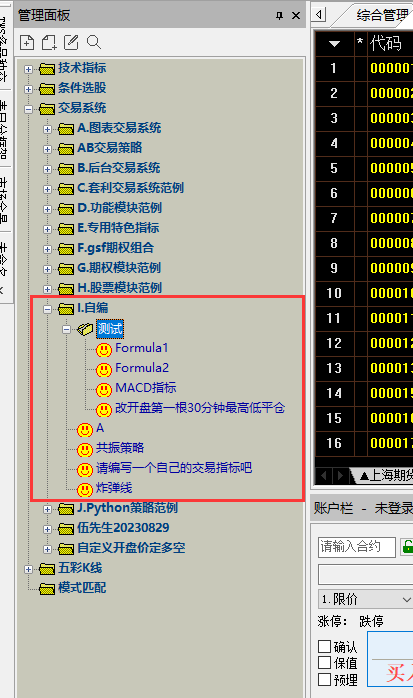The height and width of the screenshot is (698, 413).
Task: Click the 代码 column header
Action: pos(385,44)
